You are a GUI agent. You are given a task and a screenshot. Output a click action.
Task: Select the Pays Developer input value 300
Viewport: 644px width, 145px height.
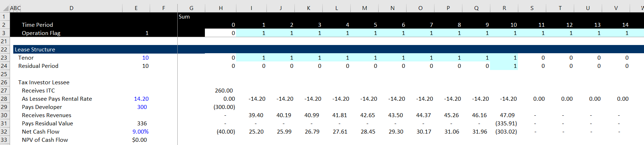[x=142, y=107]
